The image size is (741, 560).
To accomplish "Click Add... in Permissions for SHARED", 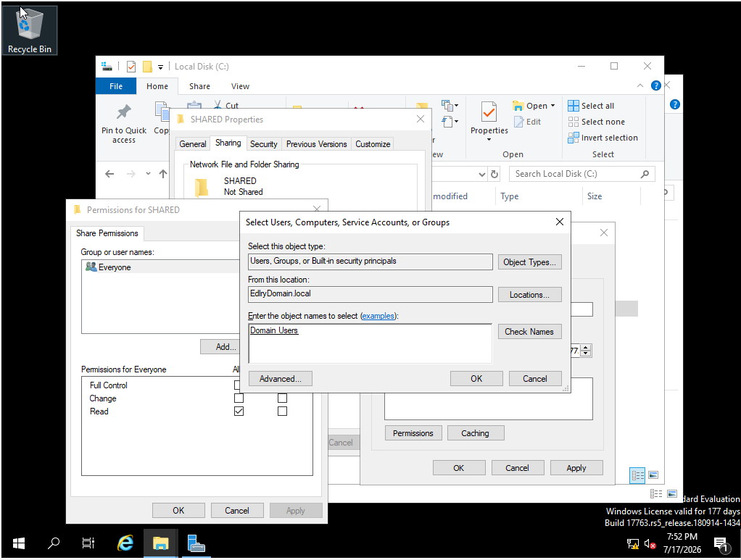I will pyautogui.click(x=220, y=346).
